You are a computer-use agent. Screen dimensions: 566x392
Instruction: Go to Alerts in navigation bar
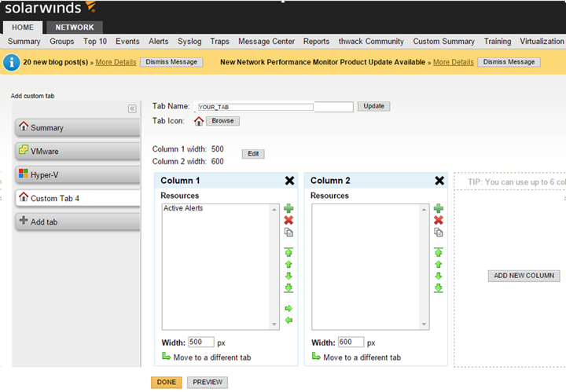tap(159, 42)
